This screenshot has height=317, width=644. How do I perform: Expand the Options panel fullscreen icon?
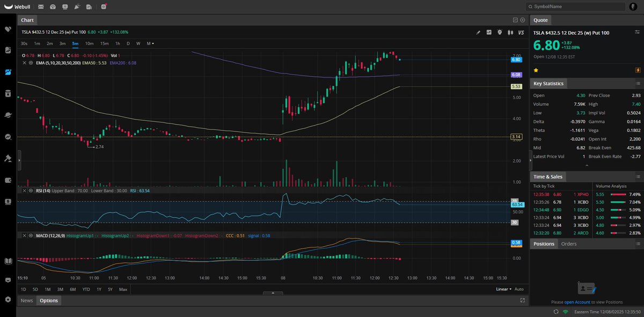(523, 300)
